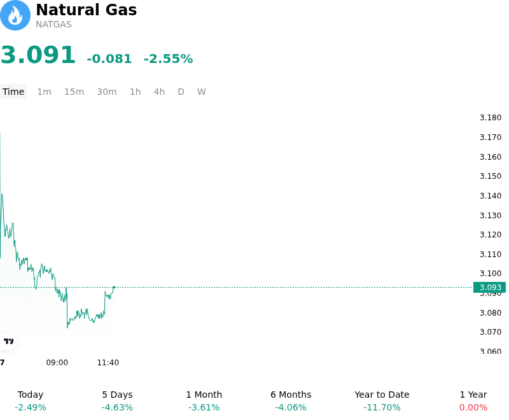This screenshot has width=509, height=420.
Task: Show the 1 Month performance range
Action: pyautogui.click(x=204, y=401)
